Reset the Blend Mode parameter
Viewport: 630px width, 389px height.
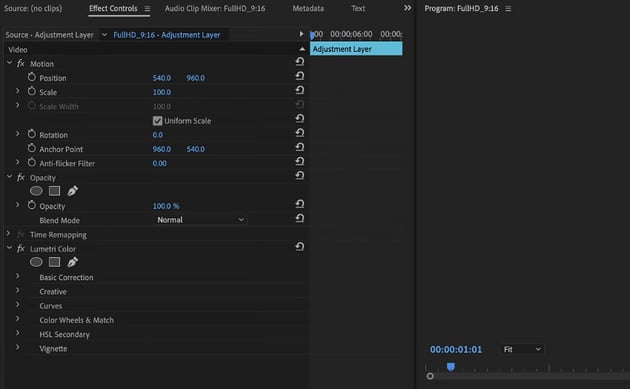(300, 218)
